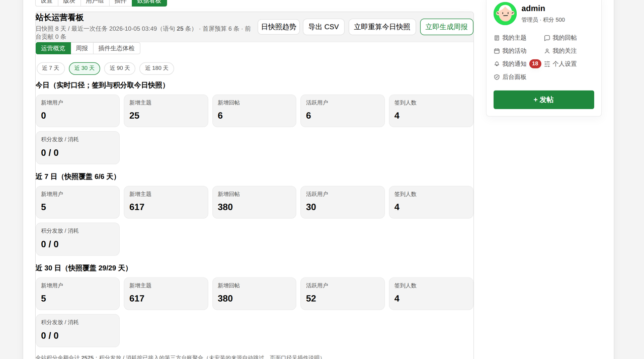Click today's 新增主题 value 25
This screenshot has height=359, width=644.
point(134,116)
